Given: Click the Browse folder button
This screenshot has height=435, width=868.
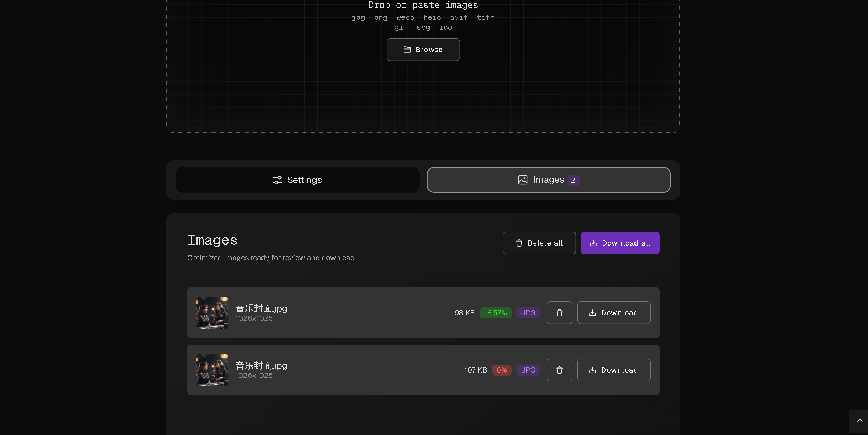Looking at the screenshot, I should pos(423,50).
